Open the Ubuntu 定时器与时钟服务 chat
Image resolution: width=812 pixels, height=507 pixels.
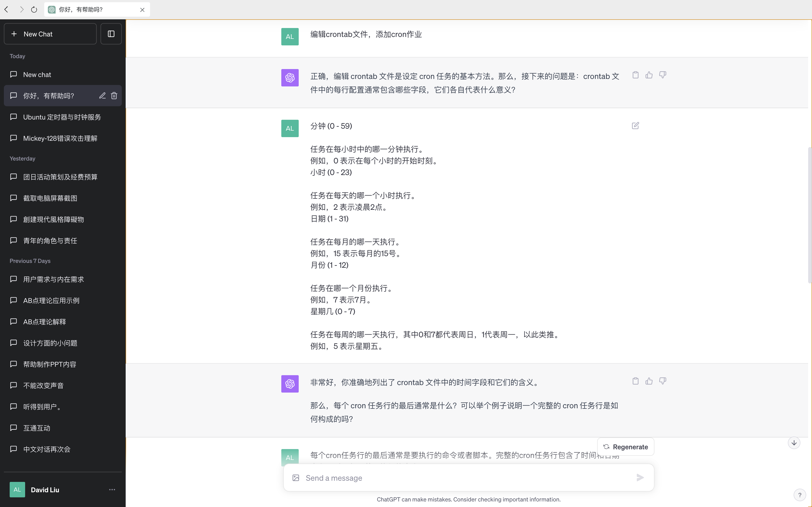pyautogui.click(x=62, y=117)
